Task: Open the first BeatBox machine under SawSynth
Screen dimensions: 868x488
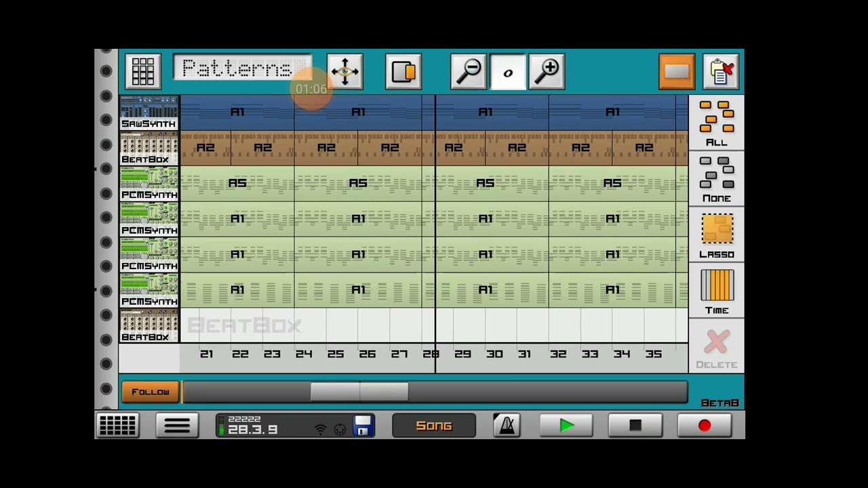Action: (149, 148)
